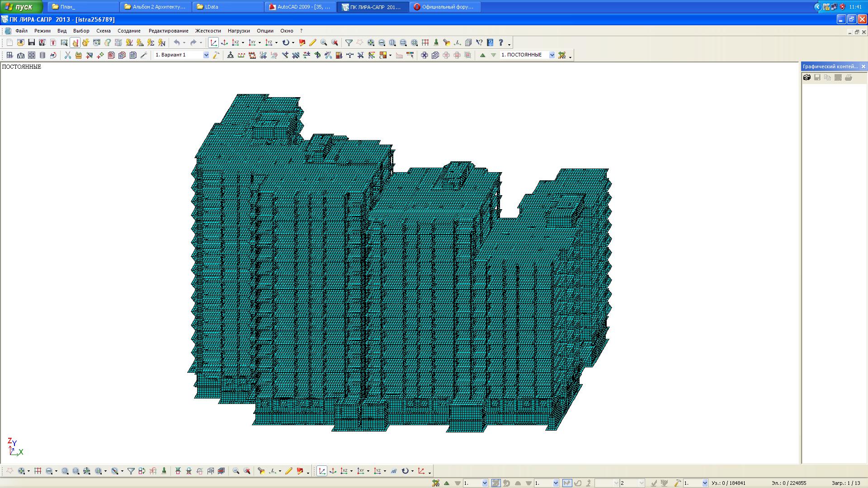Switch to AutoCAD 2009 taskbar button
This screenshot has width=868, height=488.
300,7
